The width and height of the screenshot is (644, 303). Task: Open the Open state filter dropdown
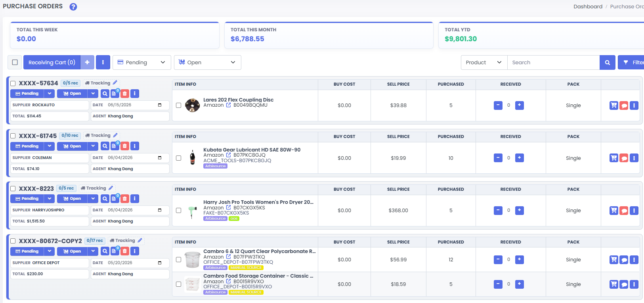coord(208,62)
